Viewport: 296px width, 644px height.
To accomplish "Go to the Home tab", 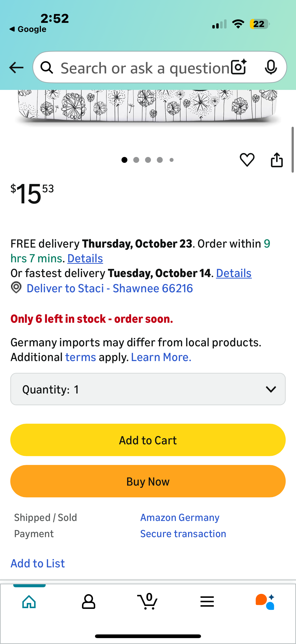I will (x=29, y=601).
